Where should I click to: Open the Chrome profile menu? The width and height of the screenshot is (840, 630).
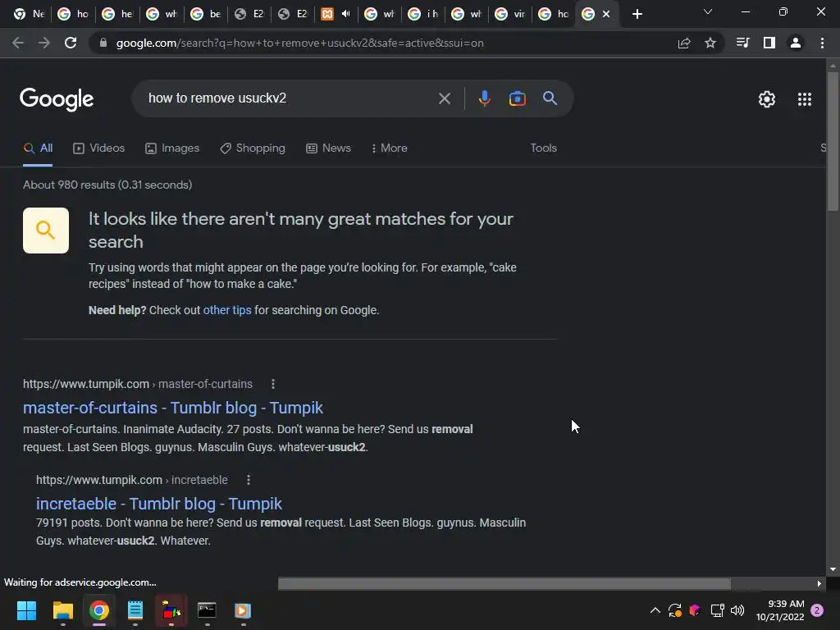click(796, 43)
